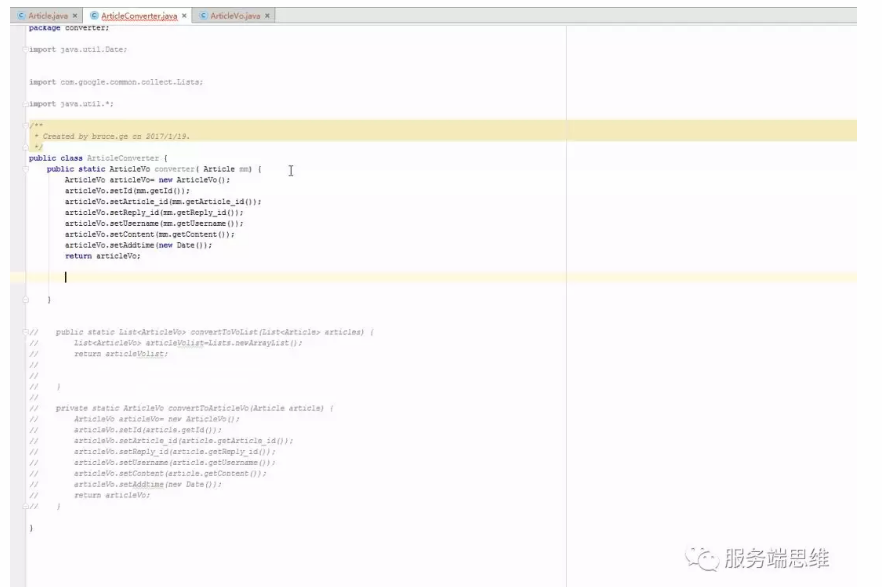Select the ArticleConverter.java tab
This screenshot has width=882, height=587.
[139, 16]
